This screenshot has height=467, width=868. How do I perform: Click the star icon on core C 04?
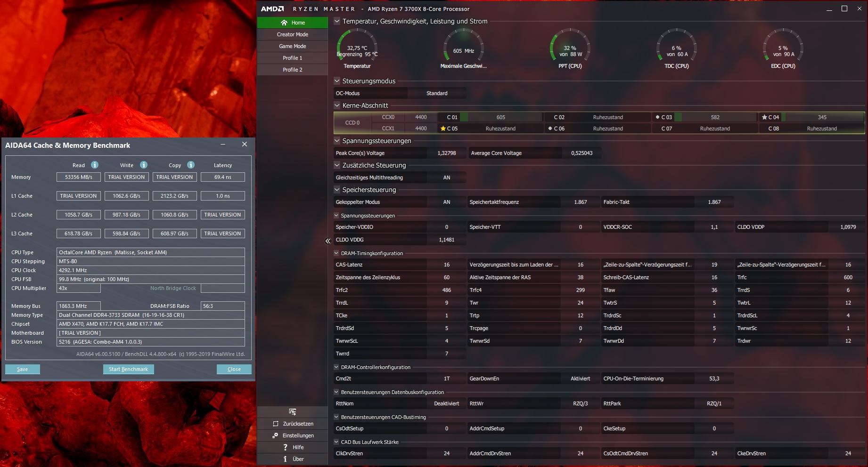(x=764, y=117)
